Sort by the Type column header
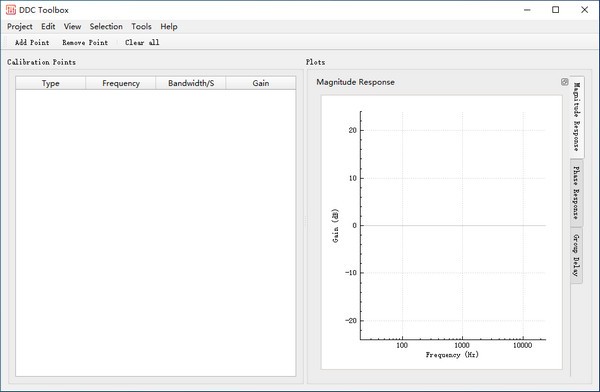Image resolution: width=600 pixels, height=392 pixels. click(x=51, y=83)
